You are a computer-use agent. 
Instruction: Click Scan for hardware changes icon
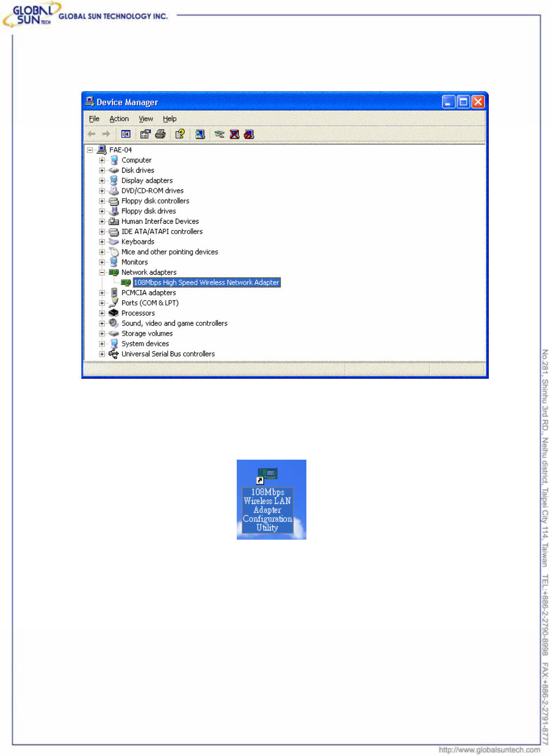click(200, 134)
